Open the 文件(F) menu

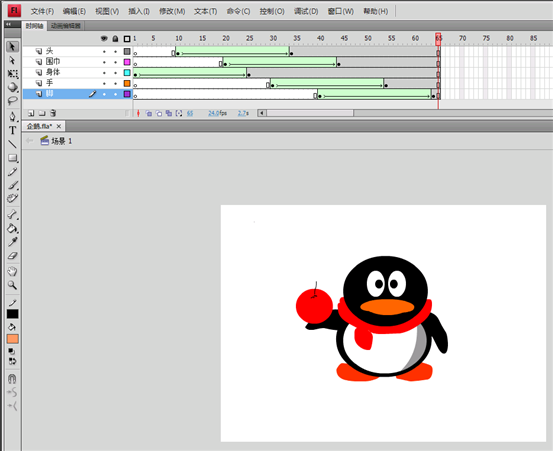click(42, 11)
